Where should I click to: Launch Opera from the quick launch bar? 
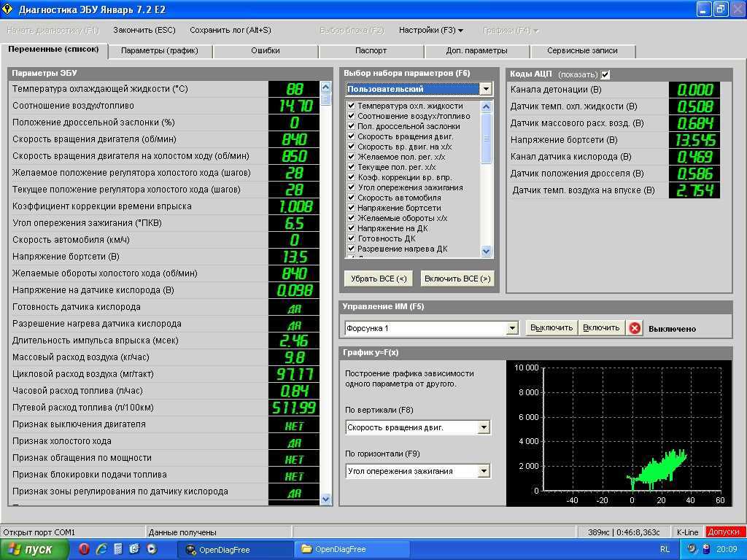tap(84, 549)
